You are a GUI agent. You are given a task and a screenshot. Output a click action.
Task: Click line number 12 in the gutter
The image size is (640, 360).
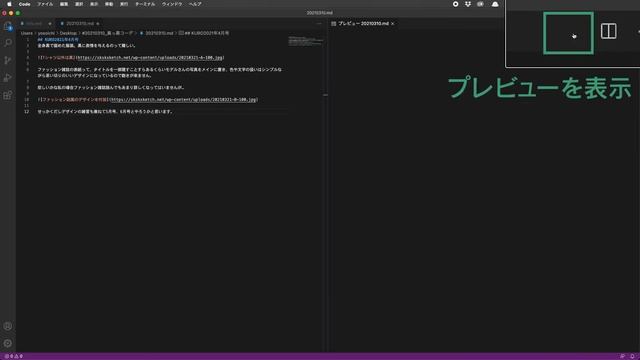tap(27, 111)
